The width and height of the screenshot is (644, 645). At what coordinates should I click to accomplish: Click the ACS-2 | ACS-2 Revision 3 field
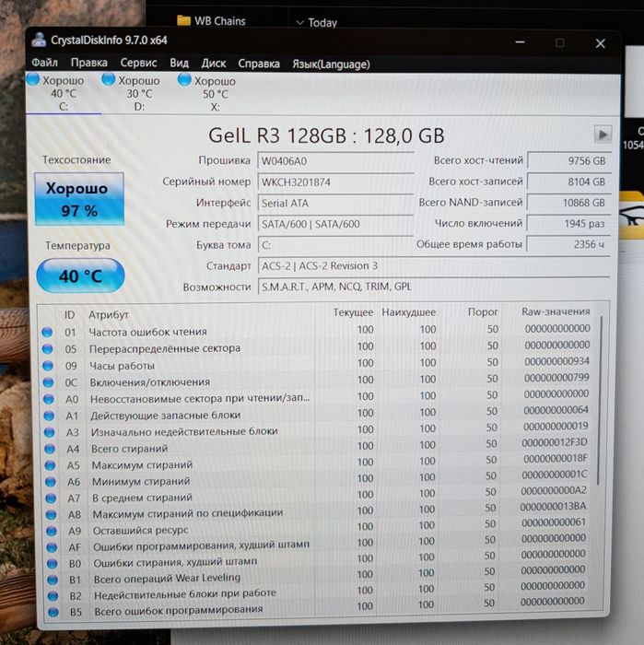pyautogui.click(x=433, y=265)
